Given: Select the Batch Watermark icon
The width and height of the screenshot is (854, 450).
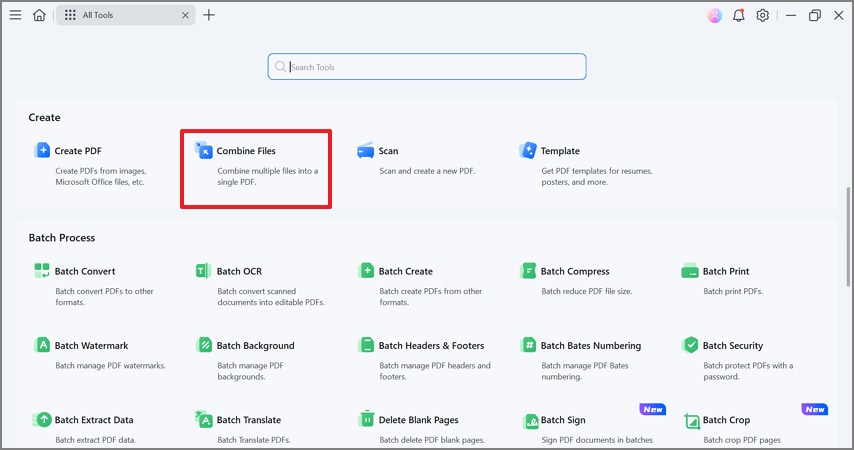Looking at the screenshot, I should click(x=42, y=345).
